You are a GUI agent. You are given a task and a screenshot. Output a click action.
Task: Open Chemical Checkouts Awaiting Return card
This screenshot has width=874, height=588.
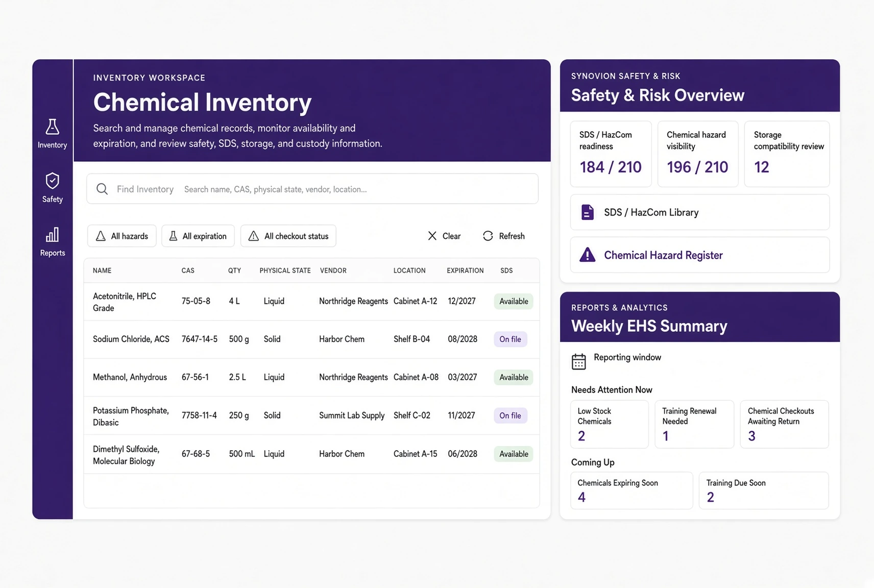784,424
